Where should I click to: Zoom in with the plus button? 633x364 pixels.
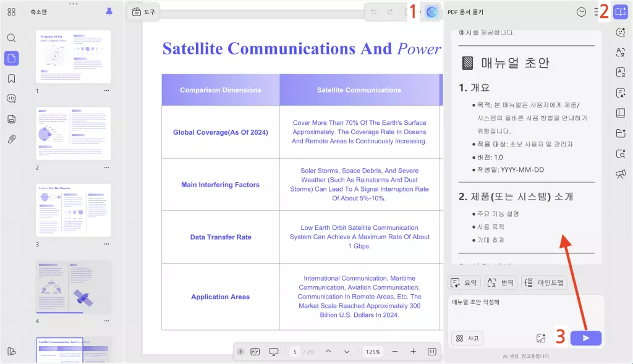pos(413,352)
